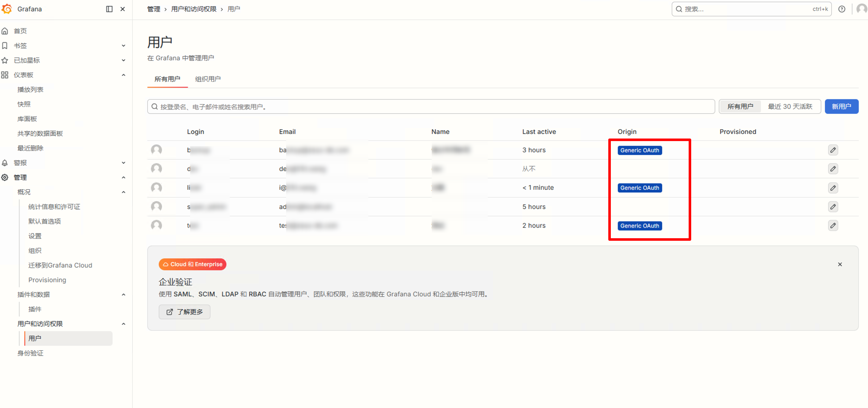Open 默认首选项 in the sidebar
The height and width of the screenshot is (408, 868).
click(x=45, y=221)
